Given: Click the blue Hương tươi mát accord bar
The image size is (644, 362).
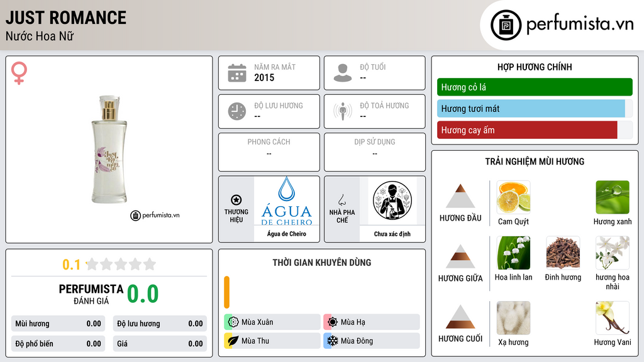Looking at the screenshot, I should pos(531,109).
